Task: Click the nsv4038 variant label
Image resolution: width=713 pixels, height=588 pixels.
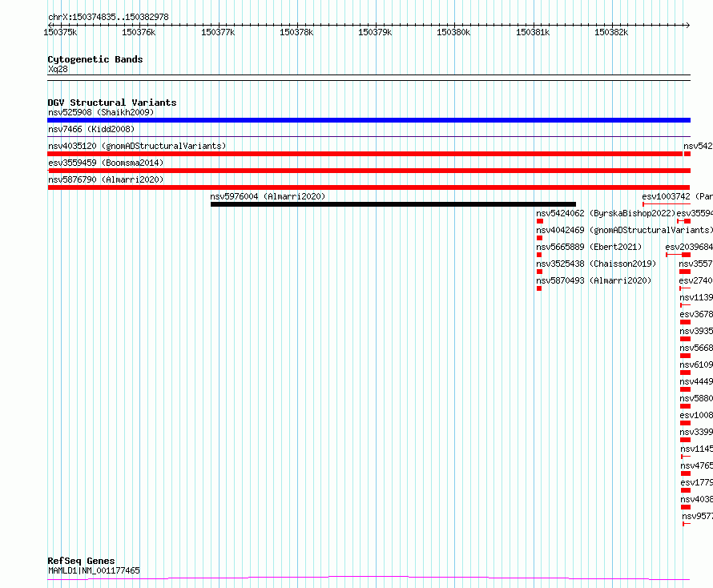Action: pos(697,499)
